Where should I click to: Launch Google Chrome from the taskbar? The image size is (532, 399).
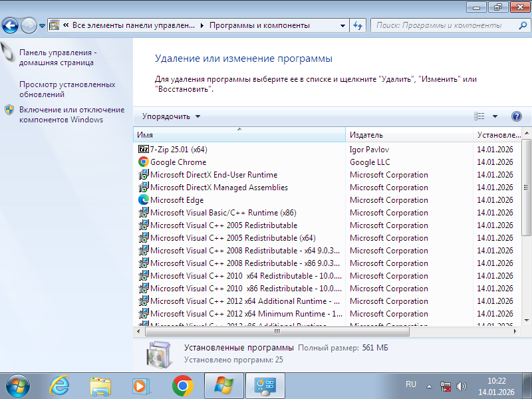182,386
